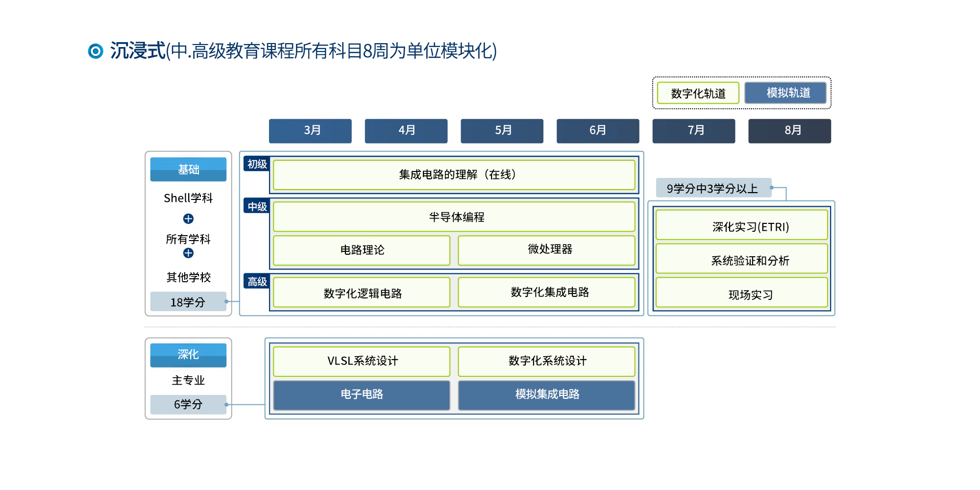Click the 高级 level tag

pos(257,282)
